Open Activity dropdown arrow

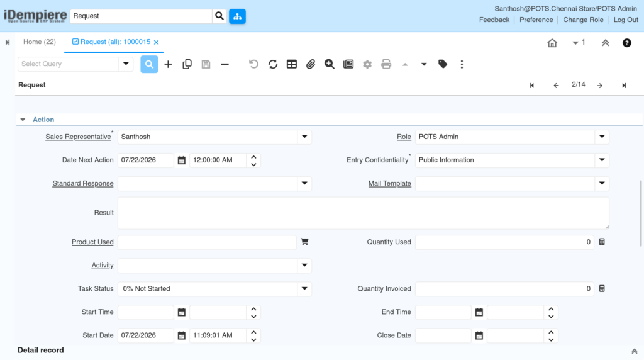(304, 266)
